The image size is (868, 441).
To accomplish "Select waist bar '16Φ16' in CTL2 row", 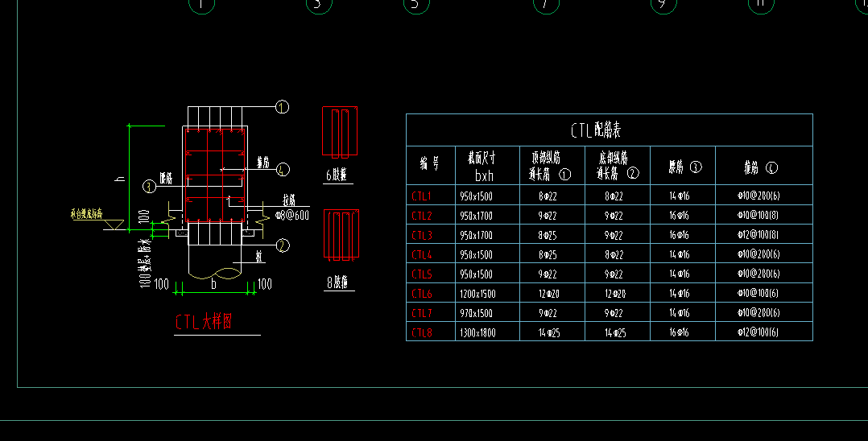I will coord(680,215).
